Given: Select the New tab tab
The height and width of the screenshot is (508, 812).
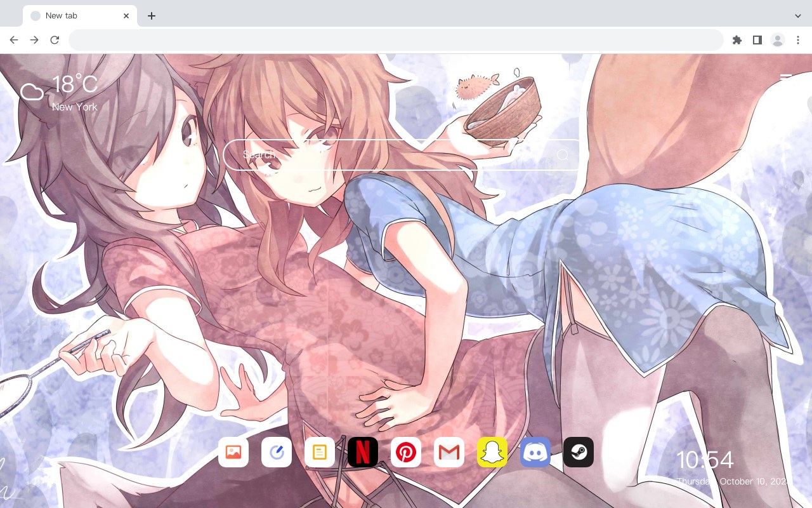Looking at the screenshot, I should [x=80, y=16].
